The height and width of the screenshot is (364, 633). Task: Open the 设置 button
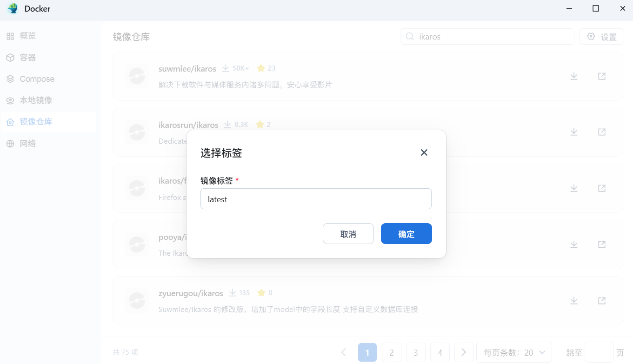tap(601, 37)
